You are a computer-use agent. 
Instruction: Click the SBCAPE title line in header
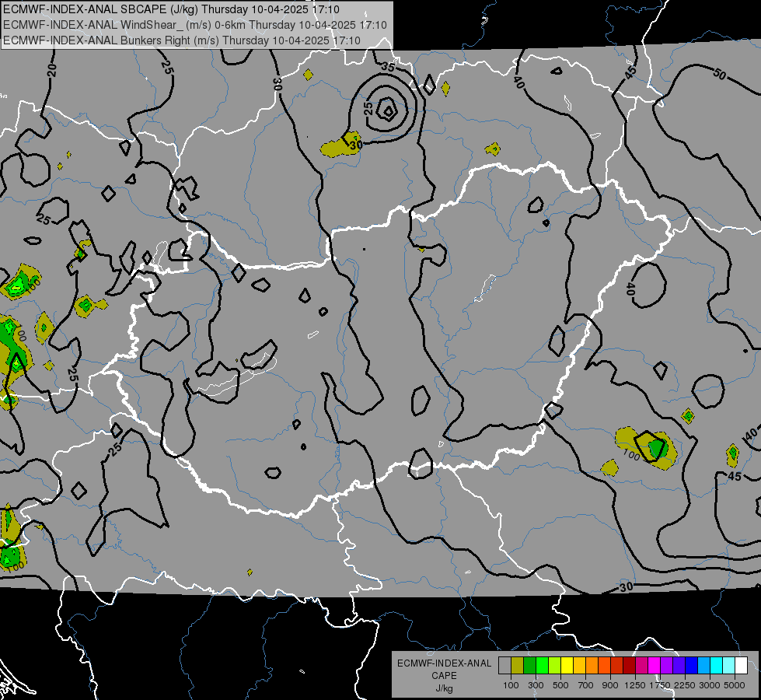coord(171,9)
